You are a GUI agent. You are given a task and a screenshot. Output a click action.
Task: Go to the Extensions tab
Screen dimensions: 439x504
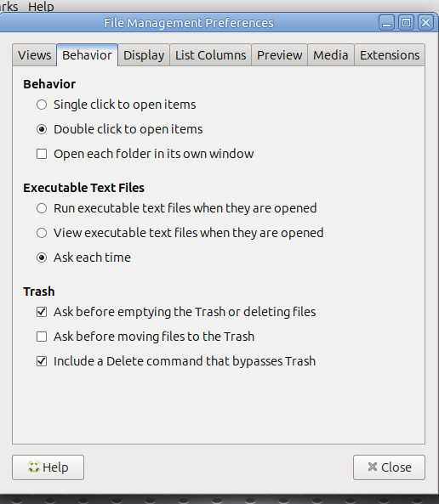(x=390, y=55)
